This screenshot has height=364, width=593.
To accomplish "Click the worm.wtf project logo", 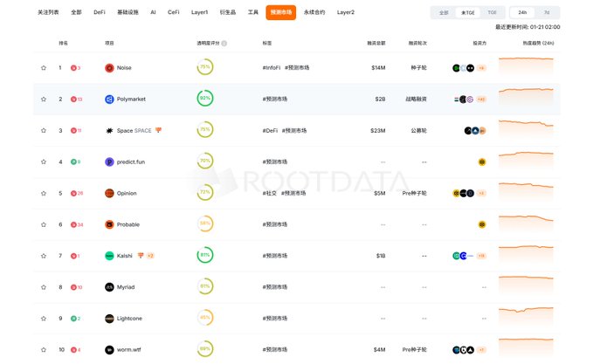I will [109, 350].
